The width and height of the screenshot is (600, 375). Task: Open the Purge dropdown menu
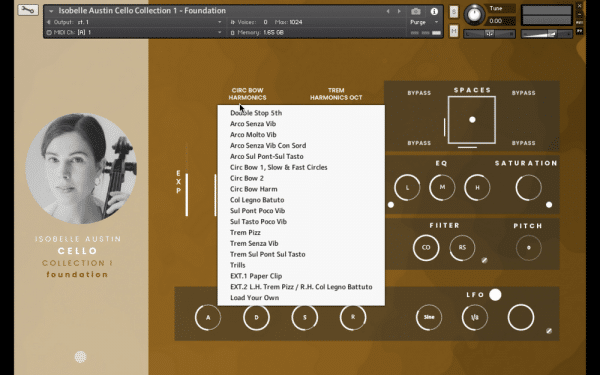coord(424,22)
